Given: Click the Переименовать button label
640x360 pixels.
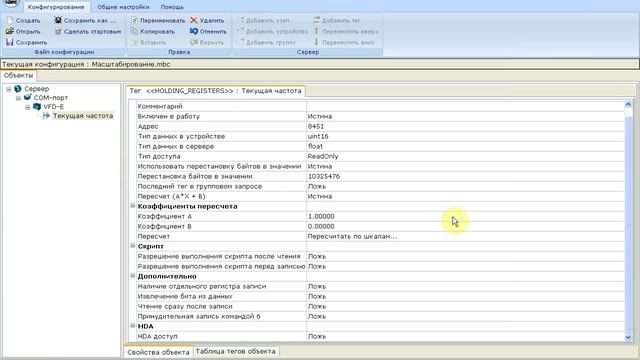Looking at the screenshot, I should coord(162,20).
